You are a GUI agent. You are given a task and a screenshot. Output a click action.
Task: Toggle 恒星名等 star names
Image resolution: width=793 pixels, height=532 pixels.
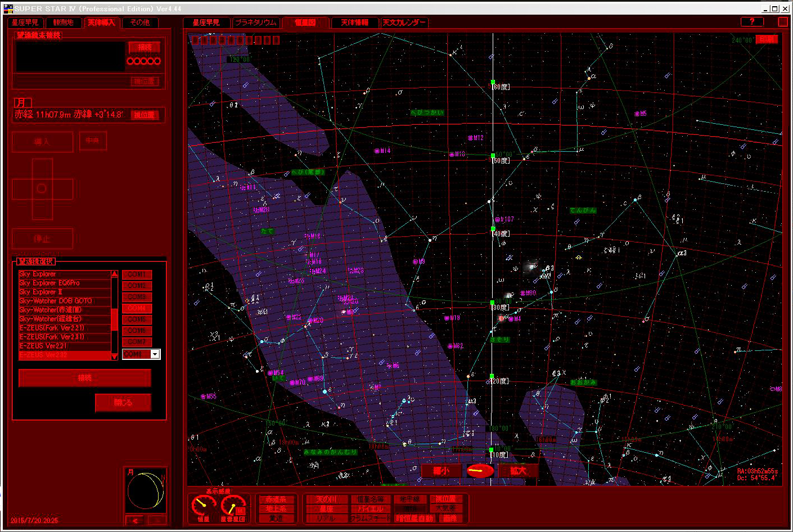coord(371,499)
